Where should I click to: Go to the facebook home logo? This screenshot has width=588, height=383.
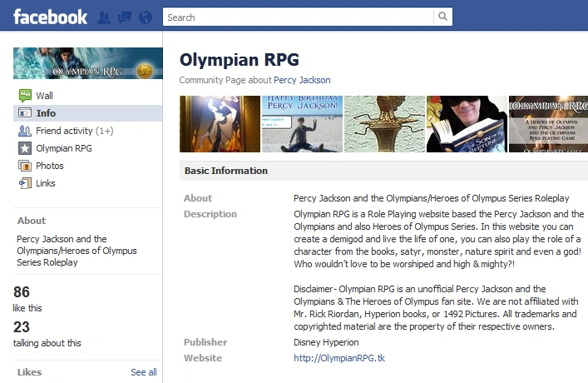50,17
